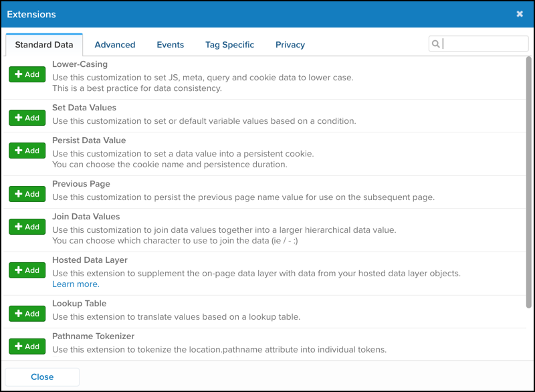Add the Set Data Values extension

[x=27, y=118]
